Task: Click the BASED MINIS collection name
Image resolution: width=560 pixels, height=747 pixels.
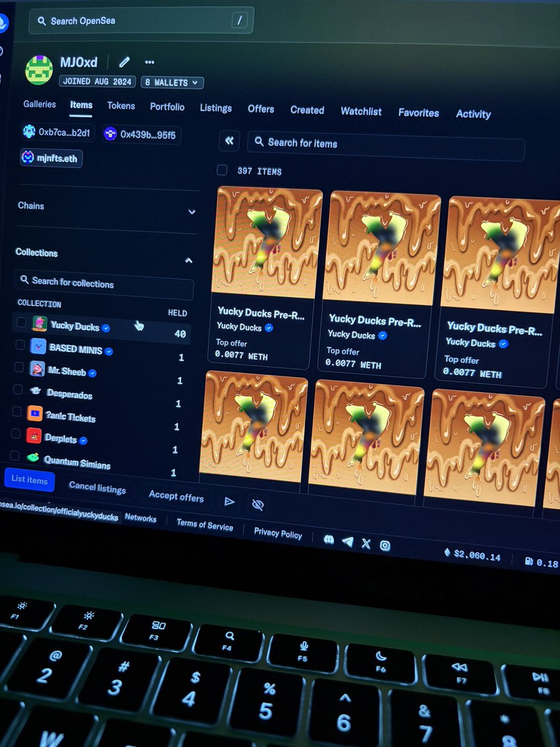Action: (x=76, y=349)
